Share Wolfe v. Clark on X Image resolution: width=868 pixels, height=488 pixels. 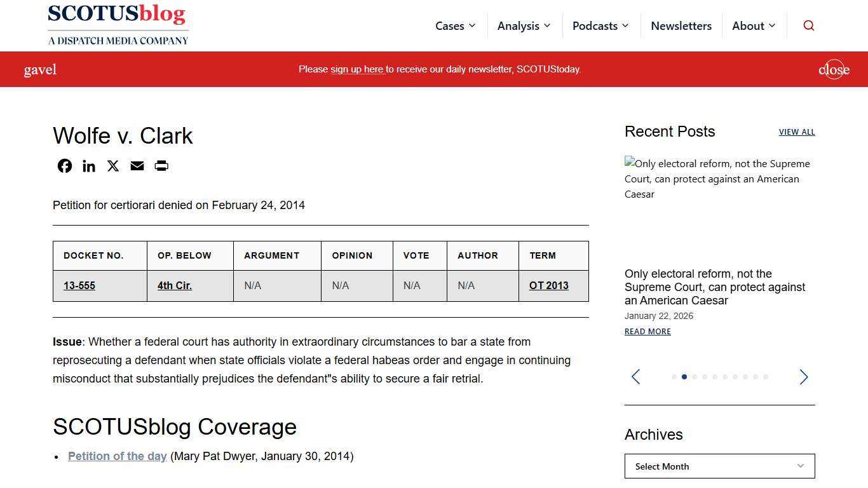point(113,166)
